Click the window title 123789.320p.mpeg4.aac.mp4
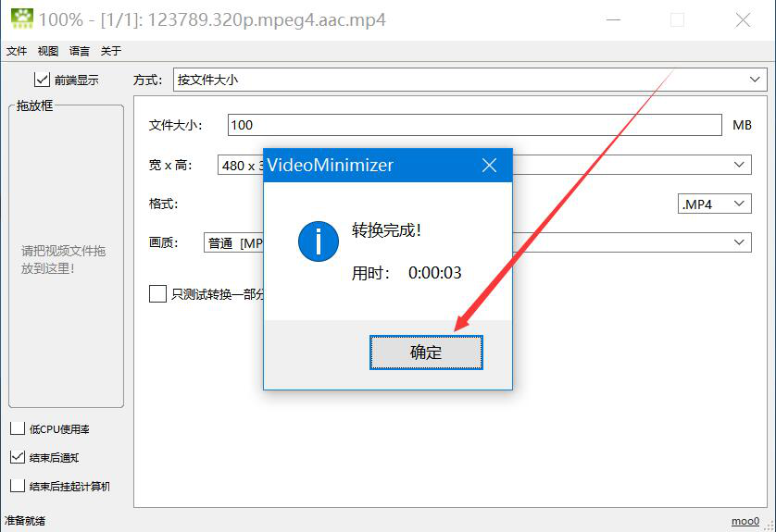Screen dimensions: 776x532 tap(267, 19)
